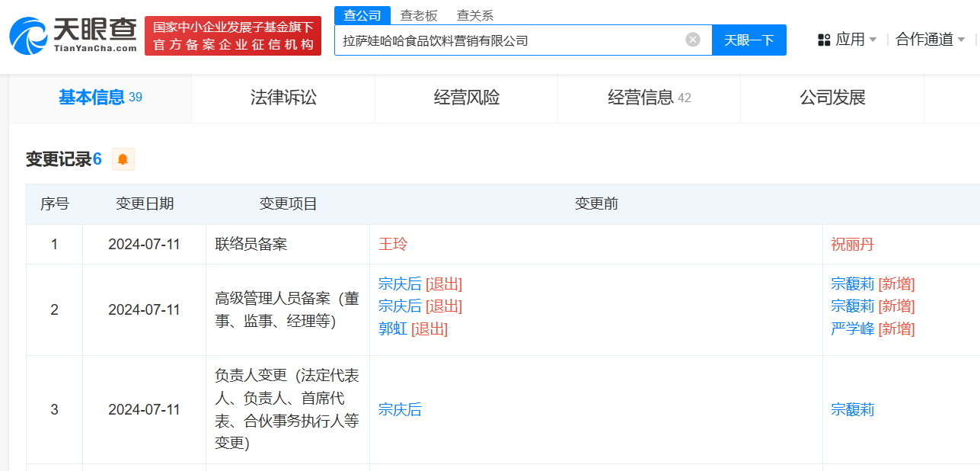Open 宗馥莉 profile link in row 3
This screenshot has height=471, width=980.
[853, 409]
